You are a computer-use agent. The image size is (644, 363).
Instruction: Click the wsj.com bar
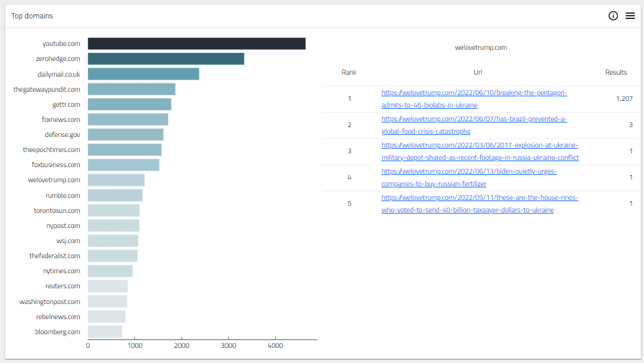coord(113,240)
